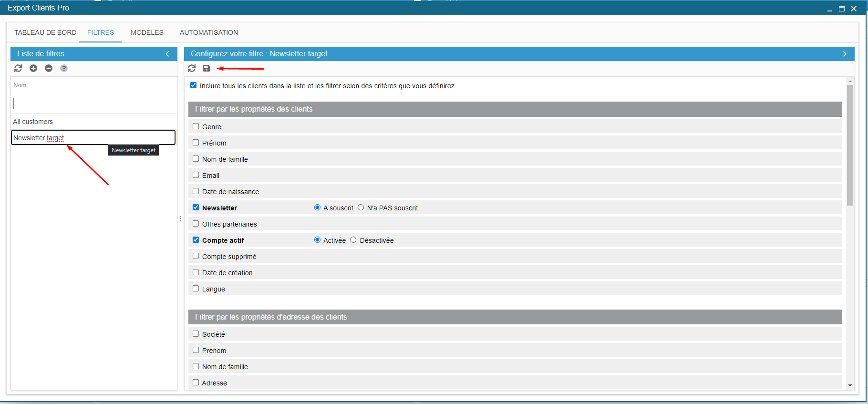Refresh the filter list
This screenshot has width=868, height=404.
tap(18, 68)
